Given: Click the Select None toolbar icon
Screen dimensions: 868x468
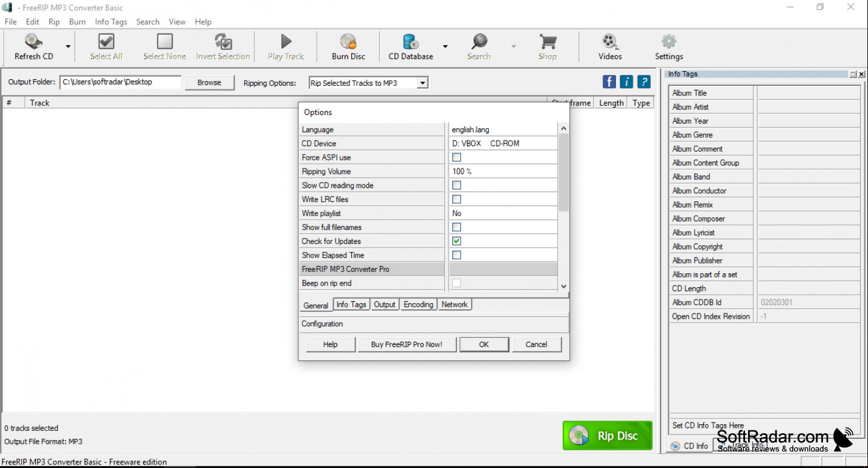Looking at the screenshot, I should click(x=164, y=41).
